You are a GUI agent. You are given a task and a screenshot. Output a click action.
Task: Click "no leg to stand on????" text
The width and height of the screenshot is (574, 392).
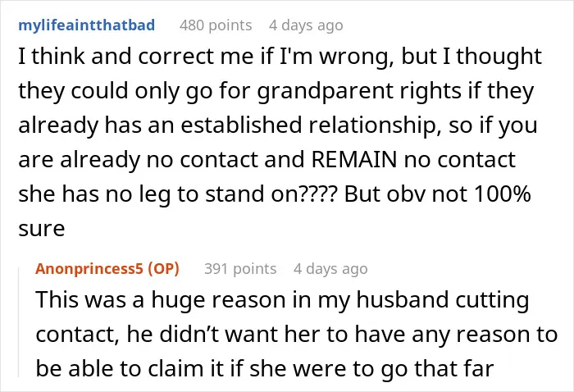[x=221, y=194]
